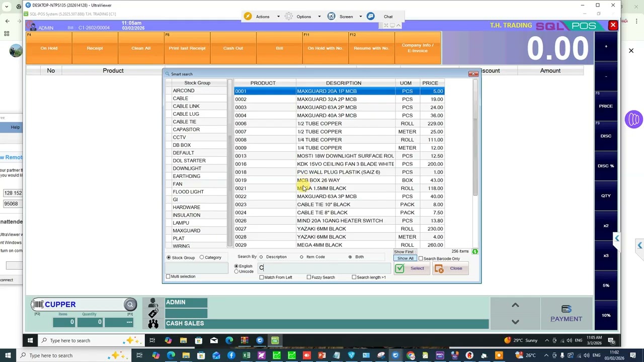Click the Close button in Smart search

[450, 268]
